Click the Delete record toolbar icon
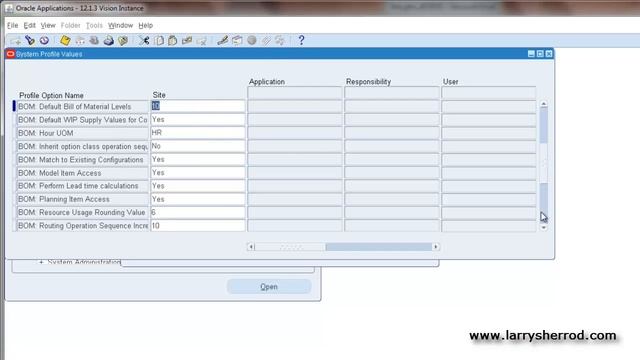Image resolution: width=640 pixels, height=360 pixels. (x=202, y=40)
